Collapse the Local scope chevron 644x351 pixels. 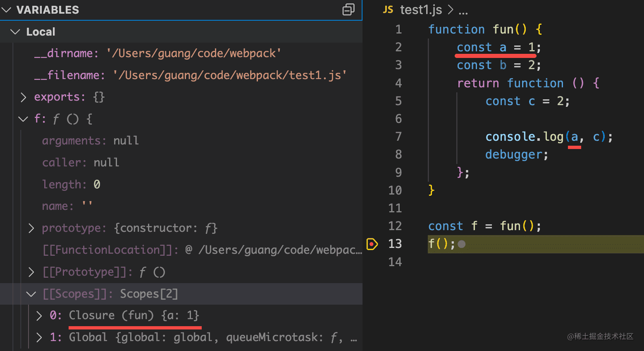15,32
